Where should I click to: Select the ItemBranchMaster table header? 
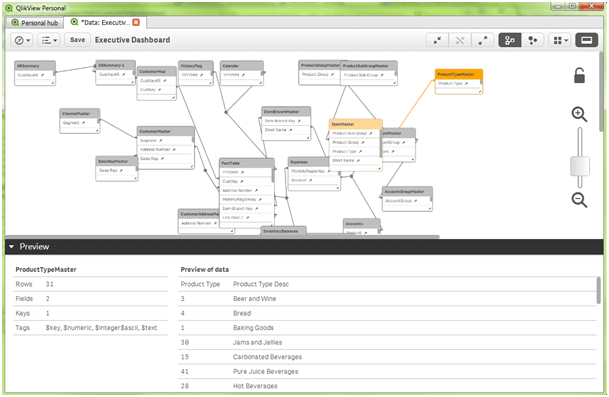tap(286, 111)
